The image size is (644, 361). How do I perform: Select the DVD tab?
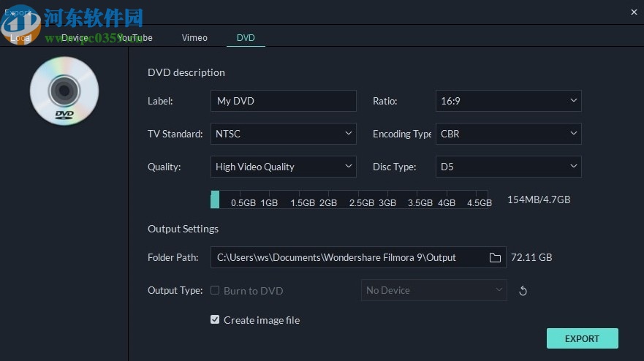click(x=246, y=37)
